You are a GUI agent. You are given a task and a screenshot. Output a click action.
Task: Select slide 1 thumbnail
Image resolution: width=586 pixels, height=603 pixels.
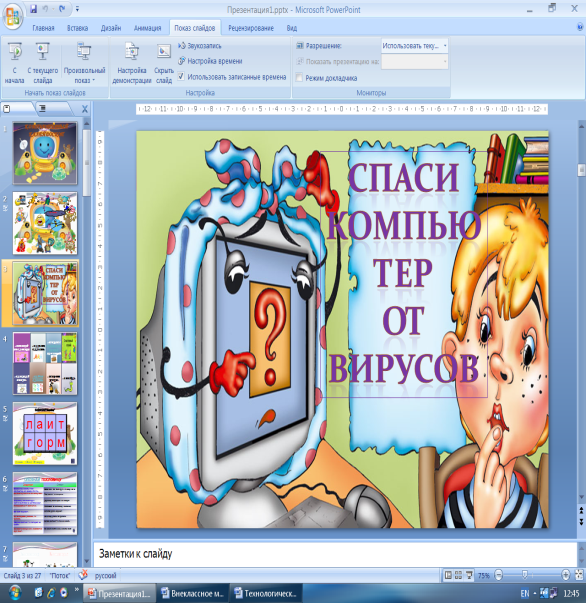point(45,153)
